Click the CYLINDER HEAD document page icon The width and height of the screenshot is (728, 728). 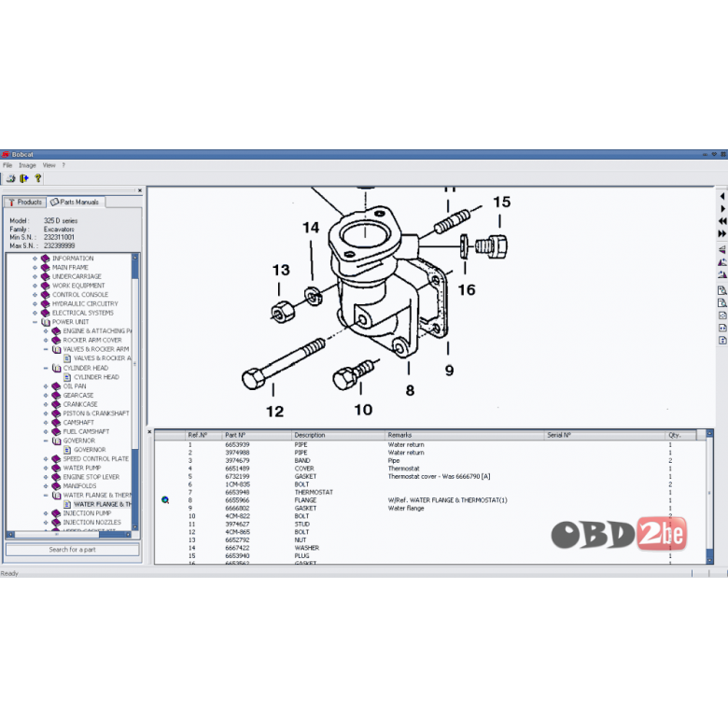[x=67, y=377]
